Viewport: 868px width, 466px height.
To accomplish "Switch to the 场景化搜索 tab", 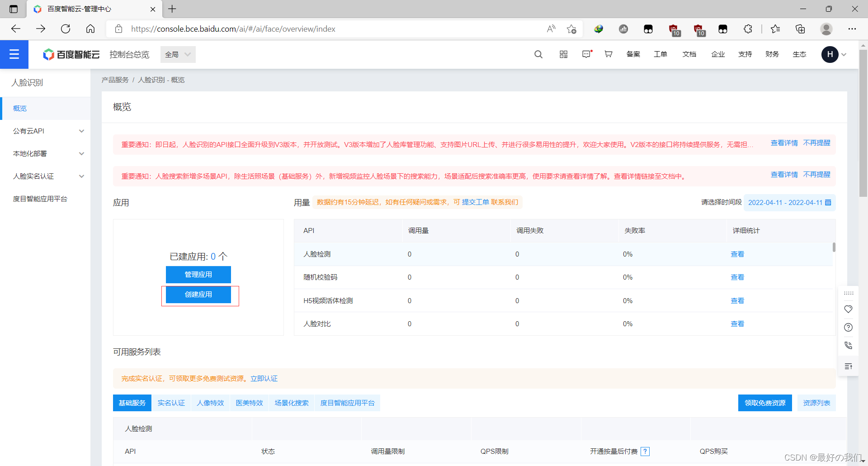I will tap(292, 403).
